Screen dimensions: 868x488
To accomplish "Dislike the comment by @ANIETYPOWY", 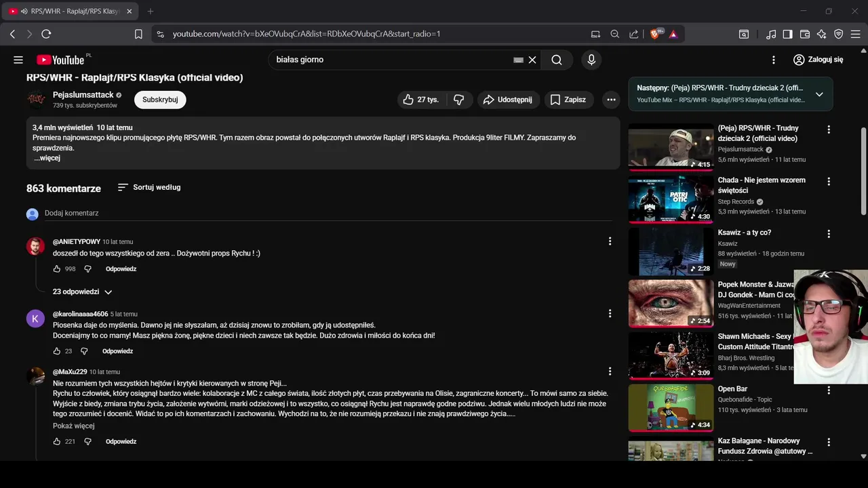I will 87,269.
